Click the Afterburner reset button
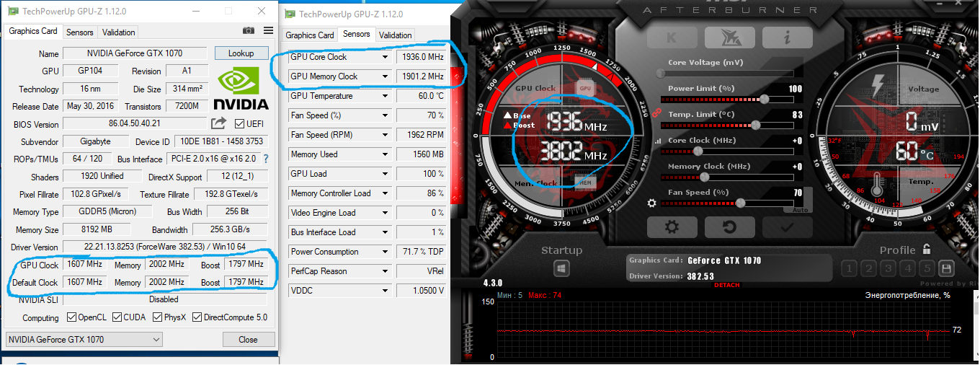Viewport: 980px width, 365px height. (x=729, y=227)
